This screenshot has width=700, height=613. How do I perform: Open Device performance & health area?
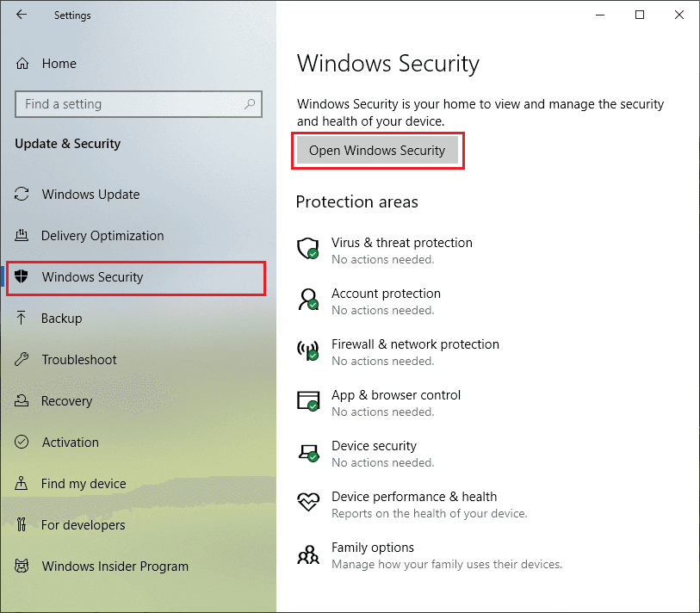pyautogui.click(x=414, y=497)
